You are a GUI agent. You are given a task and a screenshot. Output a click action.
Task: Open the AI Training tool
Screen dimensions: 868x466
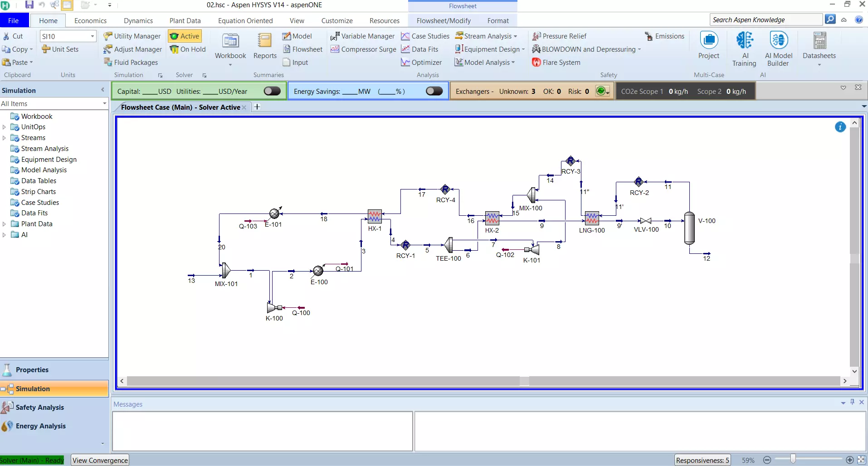pyautogui.click(x=744, y=49)
